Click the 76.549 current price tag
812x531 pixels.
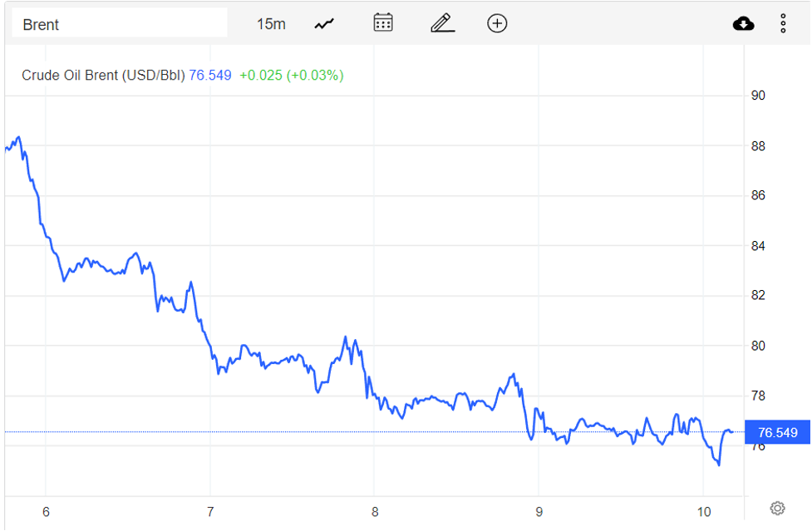point(777,432)
